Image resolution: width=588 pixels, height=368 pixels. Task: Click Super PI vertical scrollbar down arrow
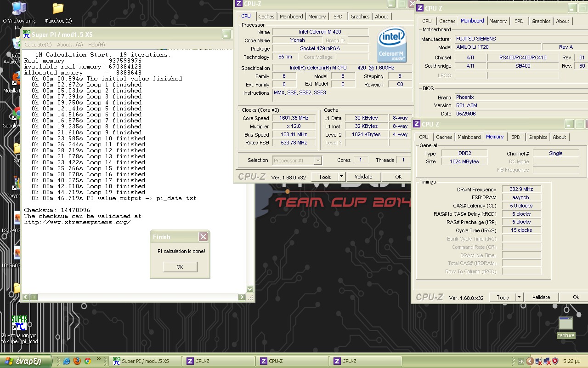pyautogui.click(x=250, y=289)
